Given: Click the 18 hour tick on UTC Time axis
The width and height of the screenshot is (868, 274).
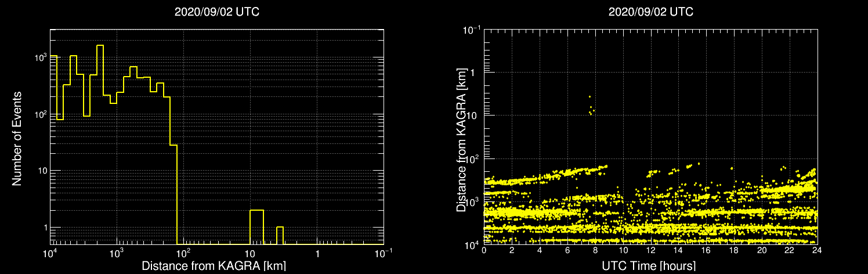Looking at the screenshot, I should click(734, 250).
